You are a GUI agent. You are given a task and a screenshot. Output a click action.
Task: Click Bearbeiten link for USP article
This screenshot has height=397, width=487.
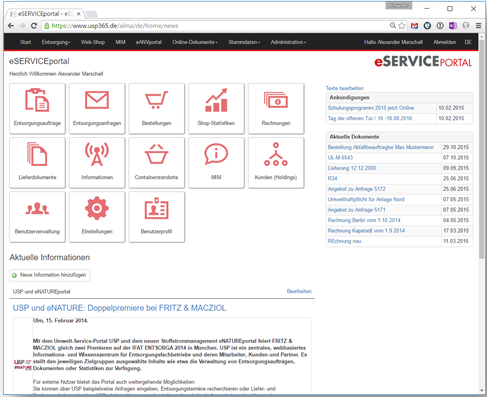point(299,291)
